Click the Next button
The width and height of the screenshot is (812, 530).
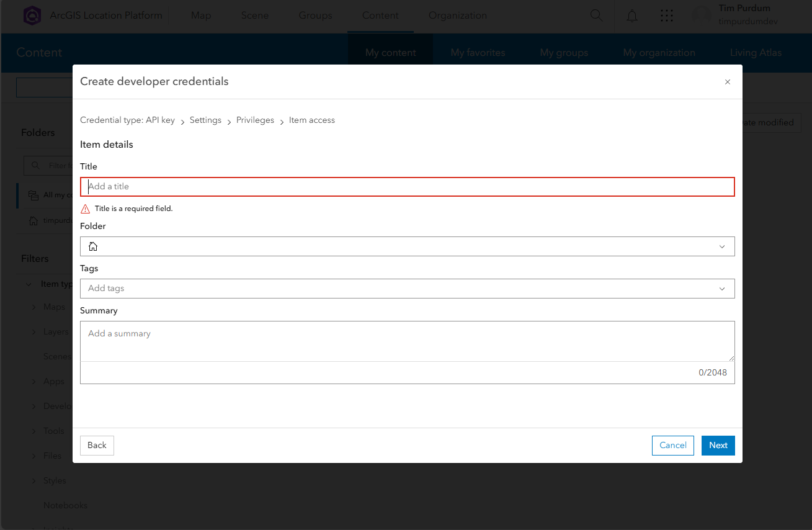pyautogui.click(x=718, y=446)
